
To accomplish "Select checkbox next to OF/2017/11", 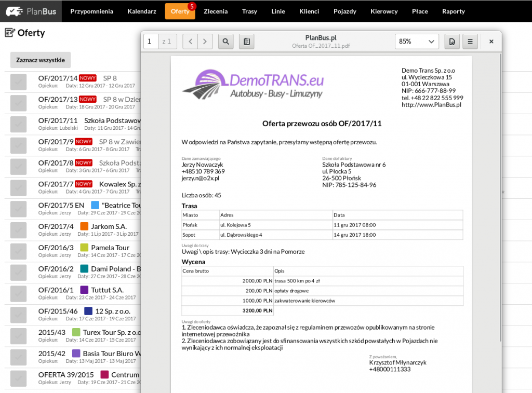I will pyautogui.click(x=19, y=124).
